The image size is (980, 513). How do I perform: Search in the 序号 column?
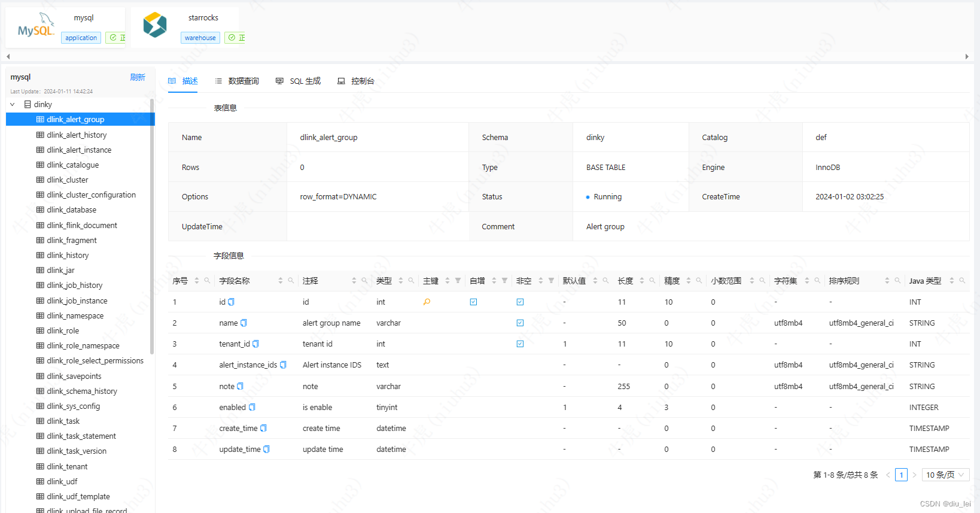(207, 281)
